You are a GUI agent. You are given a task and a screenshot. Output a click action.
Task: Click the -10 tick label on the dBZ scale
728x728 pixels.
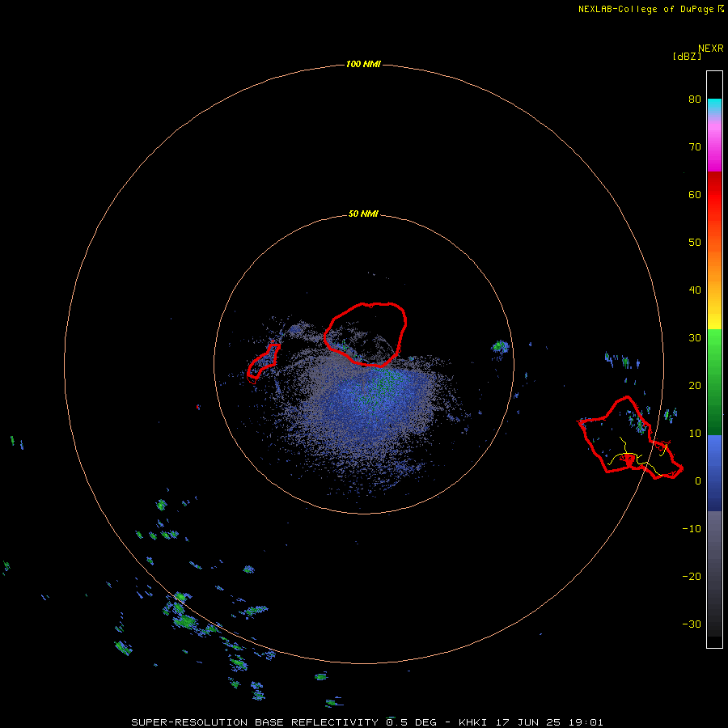click(692, 529)
